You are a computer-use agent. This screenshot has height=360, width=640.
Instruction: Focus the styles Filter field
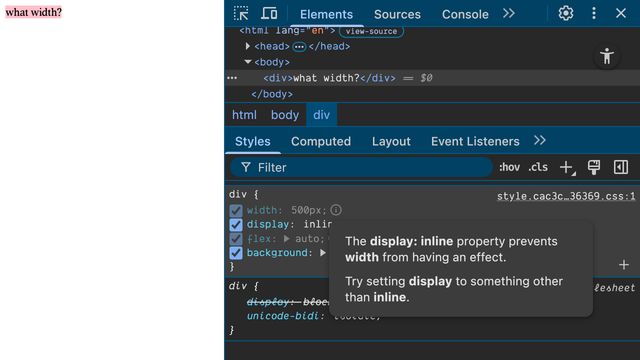pos(362,168)
